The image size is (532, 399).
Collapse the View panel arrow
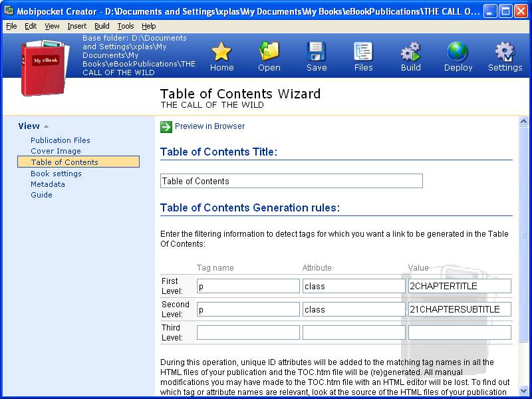[47, 126]
